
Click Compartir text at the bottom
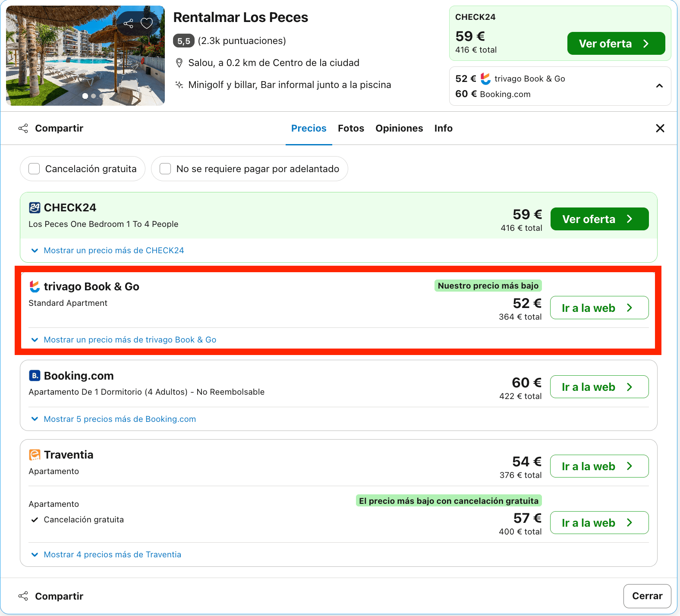pyautogui.click(x=59, y=596)
